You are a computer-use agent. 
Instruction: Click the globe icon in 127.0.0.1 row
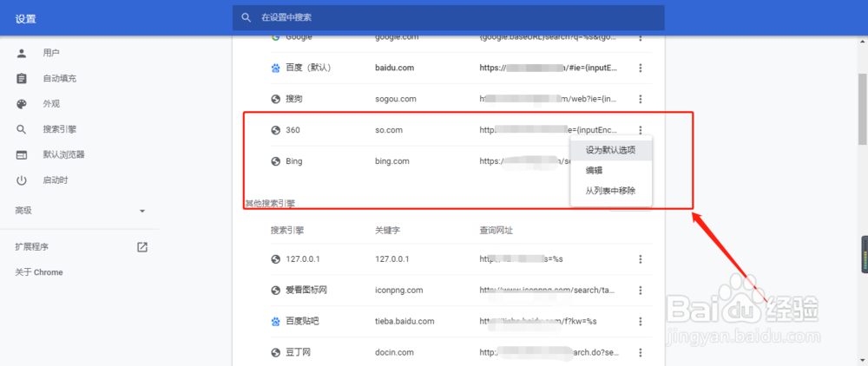[x=275, y=258]
